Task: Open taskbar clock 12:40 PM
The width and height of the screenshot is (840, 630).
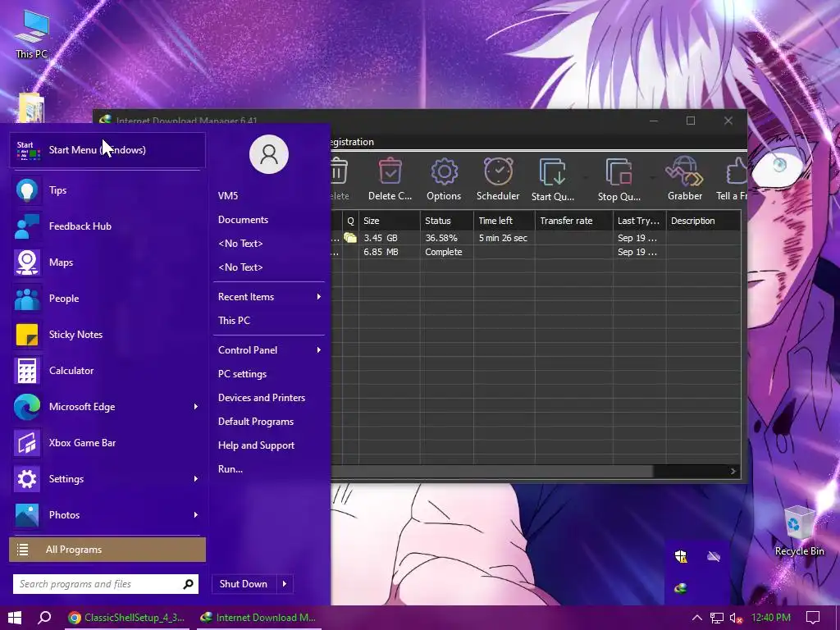Action: coord(771,618)
